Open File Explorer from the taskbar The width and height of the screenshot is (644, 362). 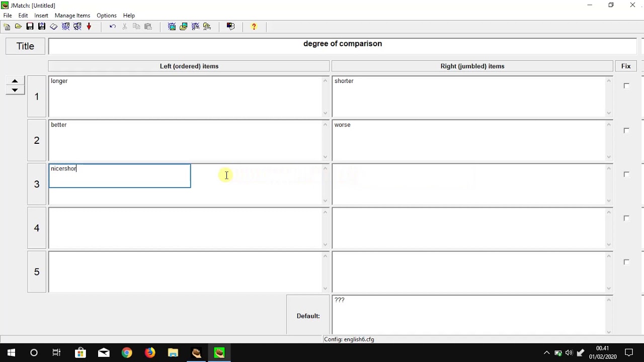pos(173,353)
